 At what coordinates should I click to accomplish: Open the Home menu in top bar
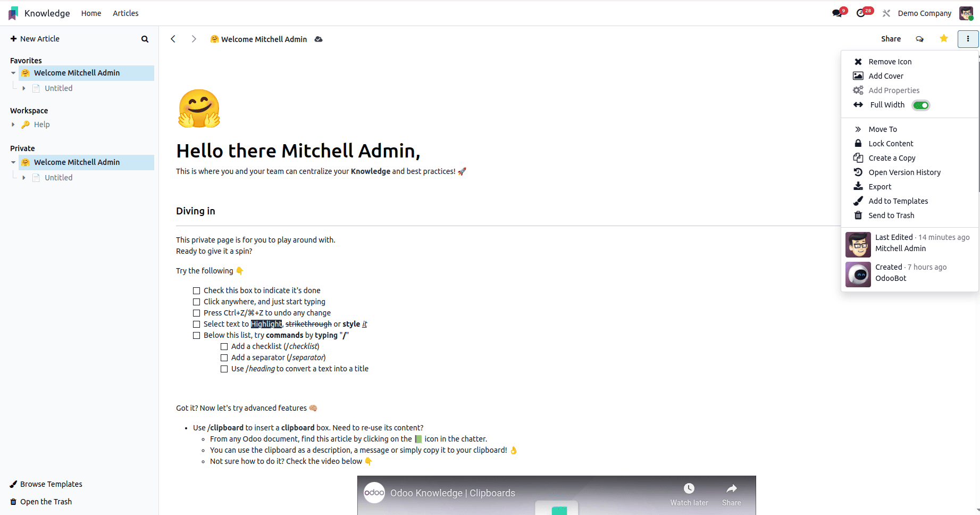91,13
